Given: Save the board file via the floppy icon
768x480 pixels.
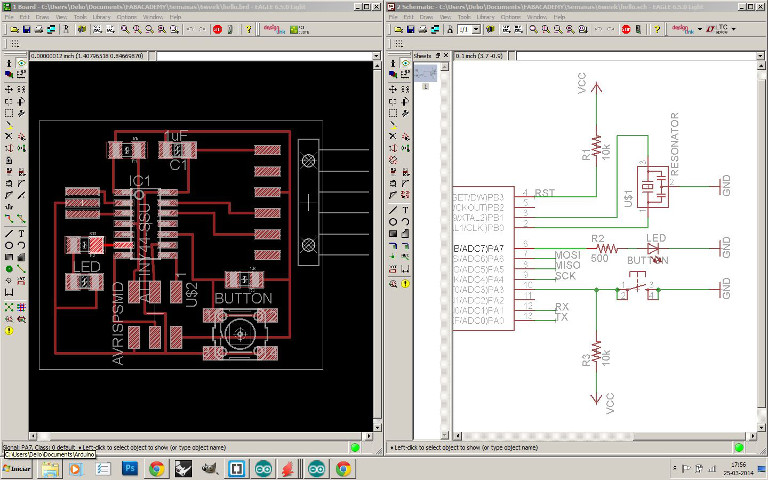Looking at the screenshot, I should (x=27, y=30).
